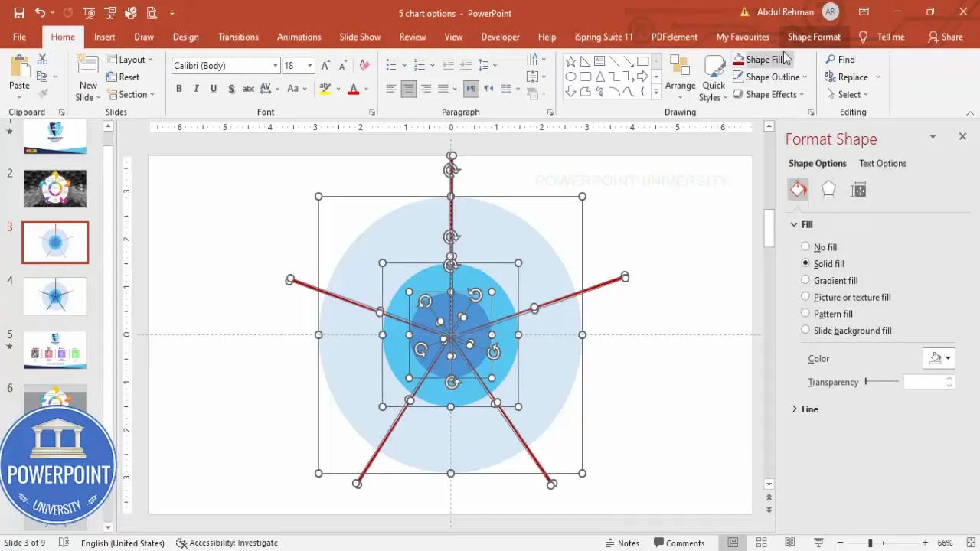Image resolution: width=980 pixels, height=551 pixels.
Task: Select the Gradient fill radio option
Action: (x=805, y=280)
